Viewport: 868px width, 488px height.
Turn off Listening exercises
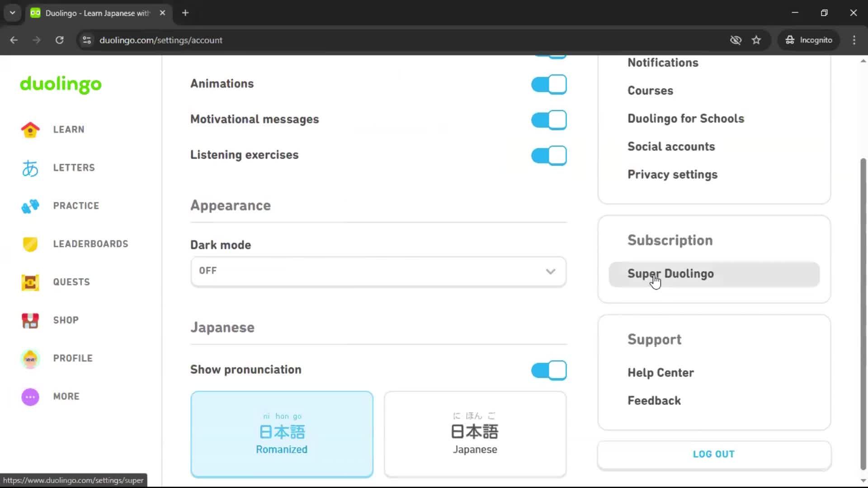[x=548, y=155]
